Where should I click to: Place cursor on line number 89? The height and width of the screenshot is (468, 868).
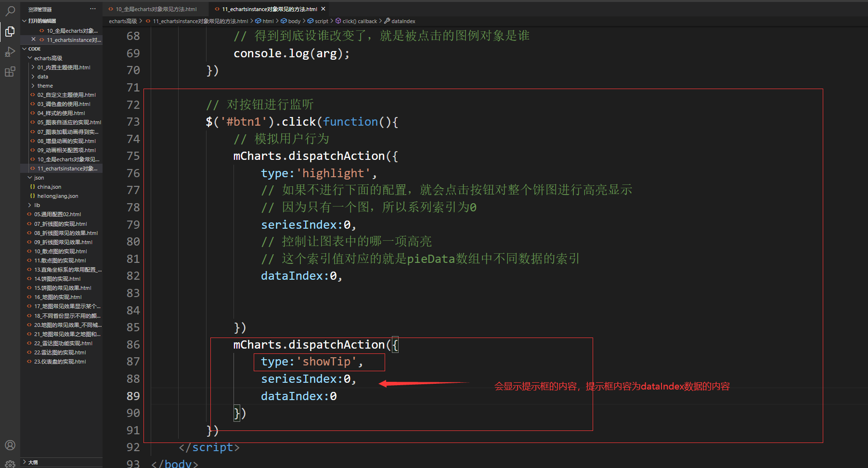[133, 396]
